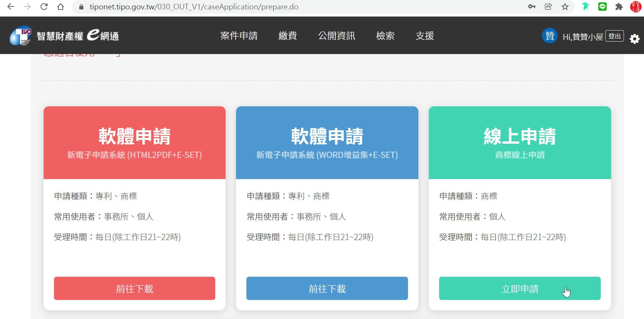Click the site lock padlock icon
The height and width of the screenshot is (319, 644).
pos(82,7)
